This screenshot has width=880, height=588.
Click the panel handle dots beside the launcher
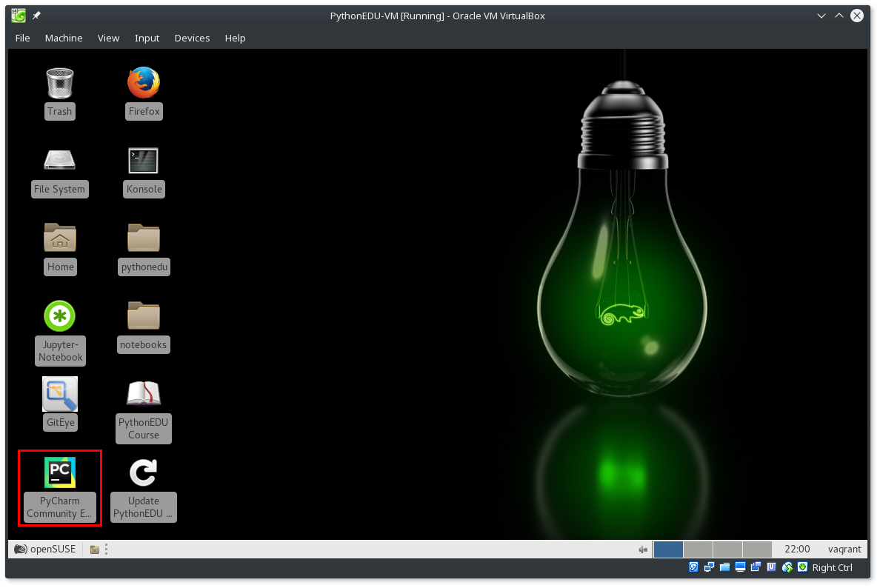pos(106,549)
